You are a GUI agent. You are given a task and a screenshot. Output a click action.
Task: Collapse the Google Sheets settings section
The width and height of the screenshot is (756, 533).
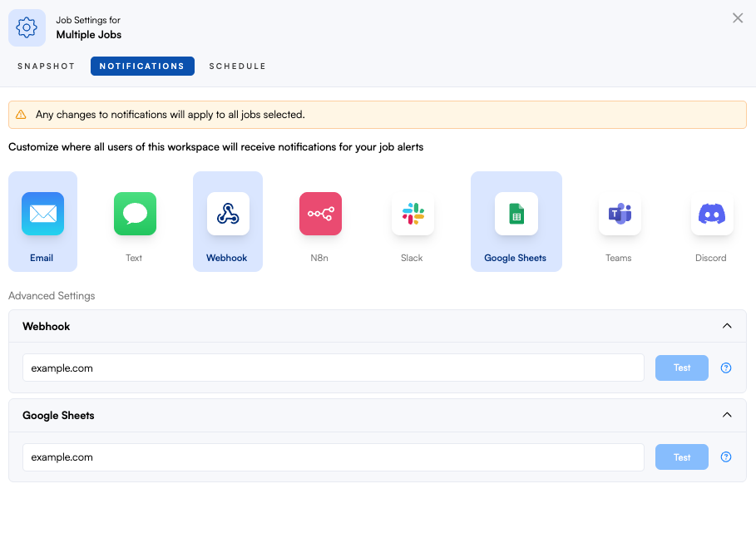point(727,415)
